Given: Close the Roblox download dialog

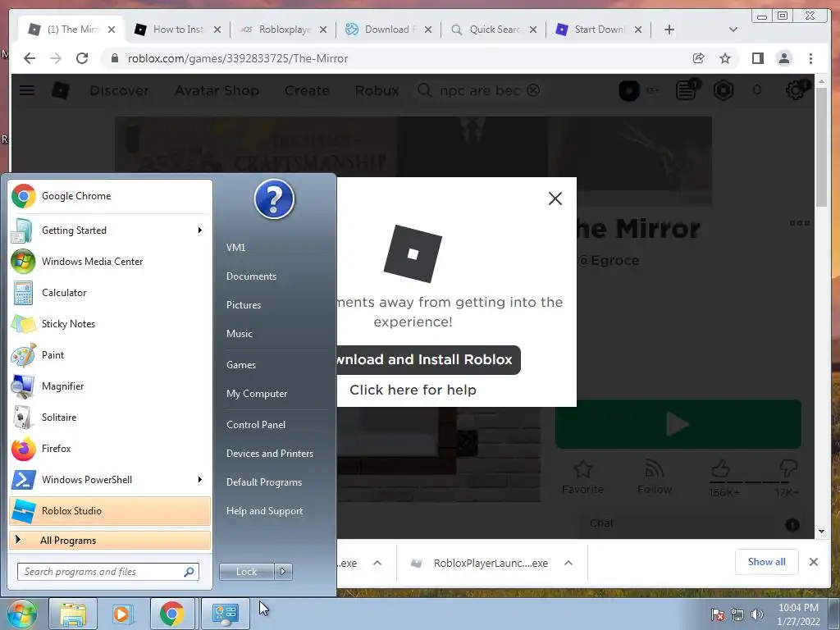Looking at the screenshot, I should click(x=555, y=199).
